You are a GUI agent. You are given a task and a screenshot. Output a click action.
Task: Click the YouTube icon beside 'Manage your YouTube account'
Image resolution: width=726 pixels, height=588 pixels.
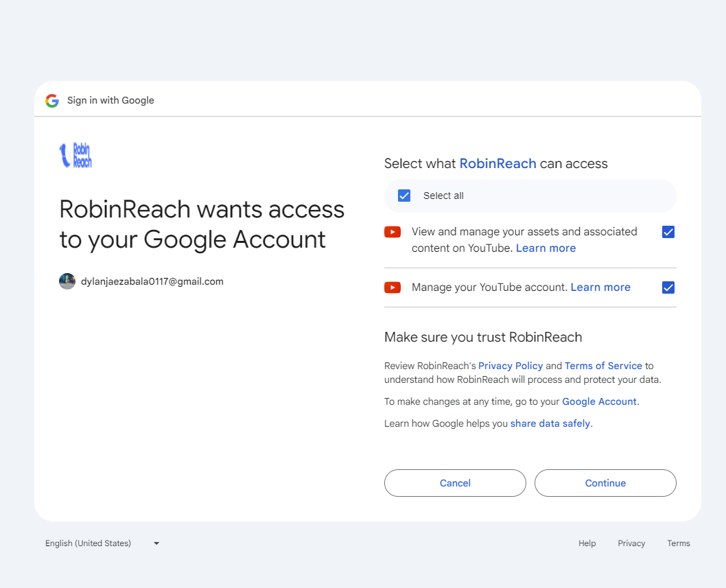[x=393, y=287]
